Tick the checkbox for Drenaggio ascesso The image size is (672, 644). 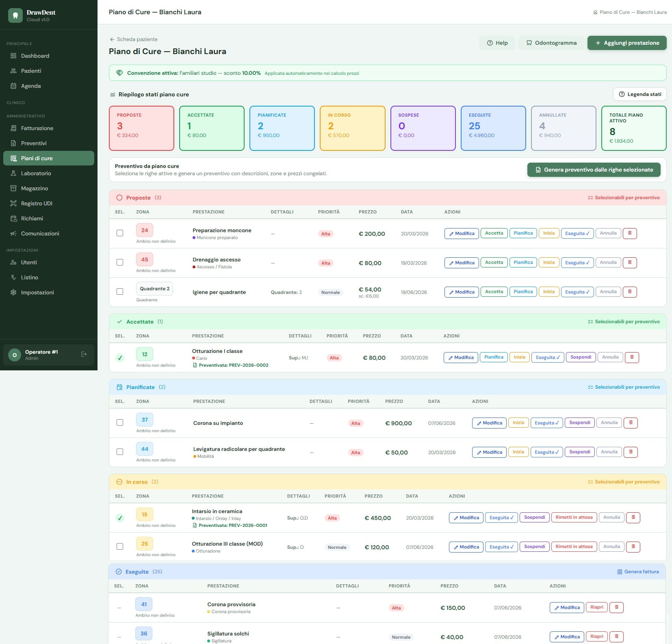120,262
